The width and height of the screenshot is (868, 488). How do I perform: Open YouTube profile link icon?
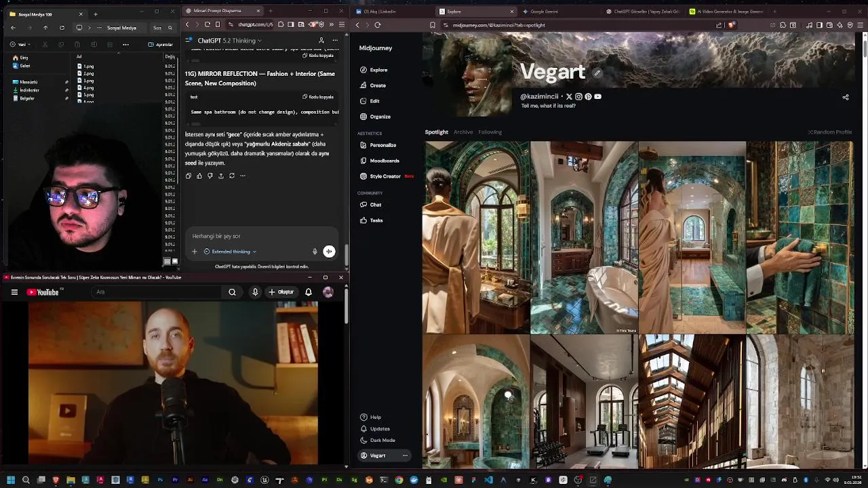(597, 97)
